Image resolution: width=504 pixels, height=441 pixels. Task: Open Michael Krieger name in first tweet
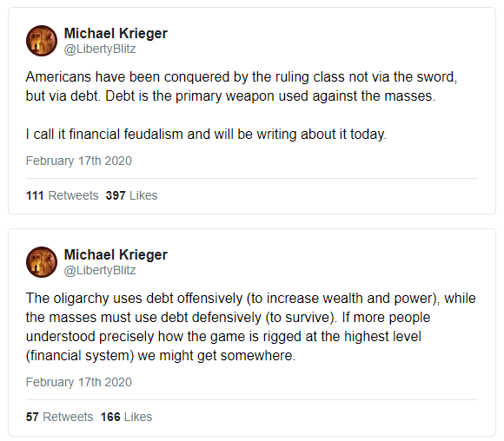pos(116,33)
